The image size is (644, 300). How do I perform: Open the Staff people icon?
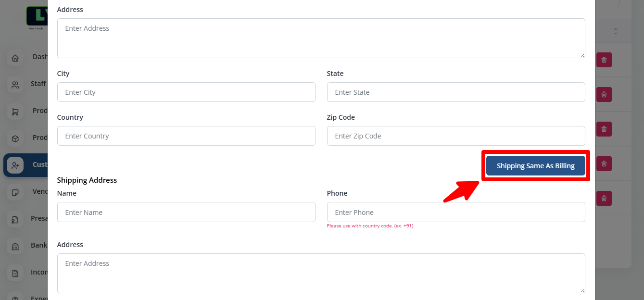click(x=15, y=85)
